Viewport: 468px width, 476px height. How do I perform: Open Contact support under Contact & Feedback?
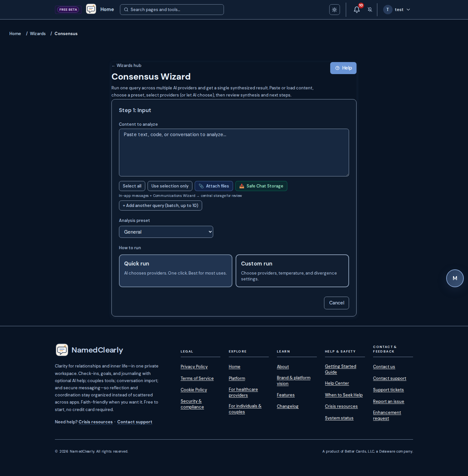(x=389, y=378)
